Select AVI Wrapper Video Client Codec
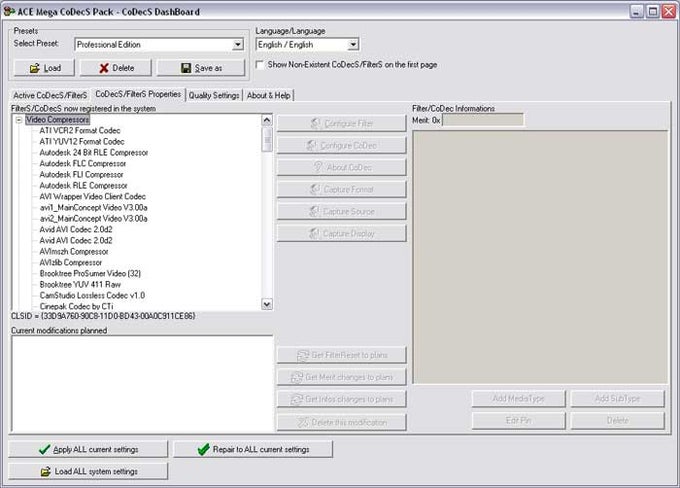This screenshot has width=680, height=488. pos(92,197)
